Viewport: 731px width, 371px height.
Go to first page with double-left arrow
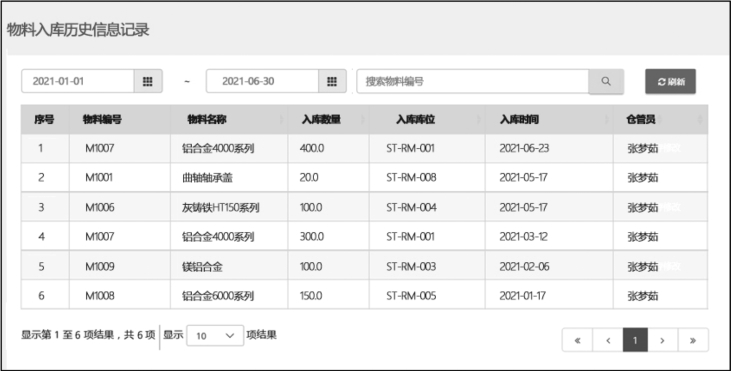[577, 340]
